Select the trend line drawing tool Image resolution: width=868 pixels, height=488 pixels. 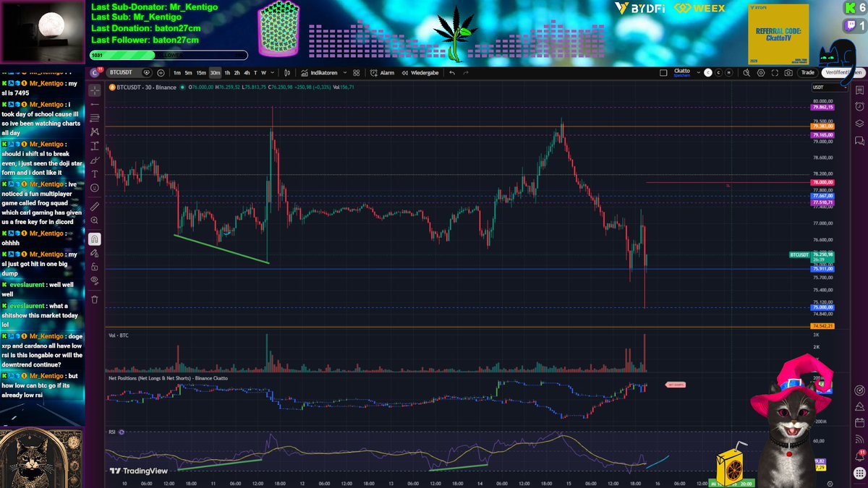click(95, 103)
